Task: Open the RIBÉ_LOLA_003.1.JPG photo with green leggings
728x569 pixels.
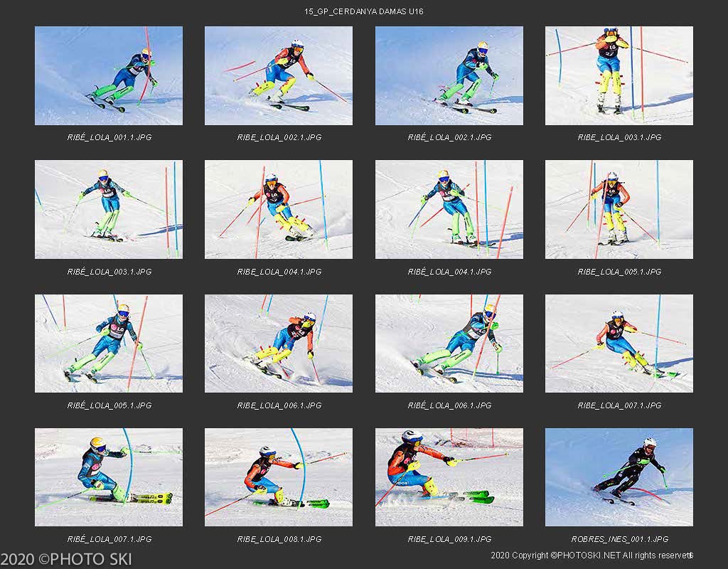Action: pyautogui.click(x=109, y=210)
